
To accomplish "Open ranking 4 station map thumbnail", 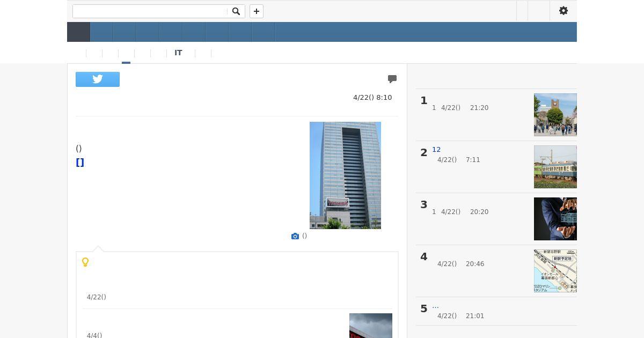I will tap(555, 271).
